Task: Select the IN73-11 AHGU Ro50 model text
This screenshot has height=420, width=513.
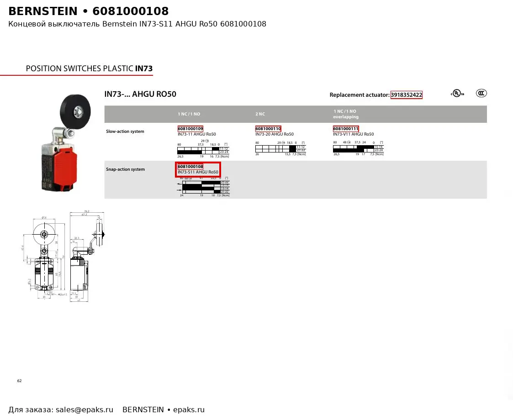Action: [196, 134]
